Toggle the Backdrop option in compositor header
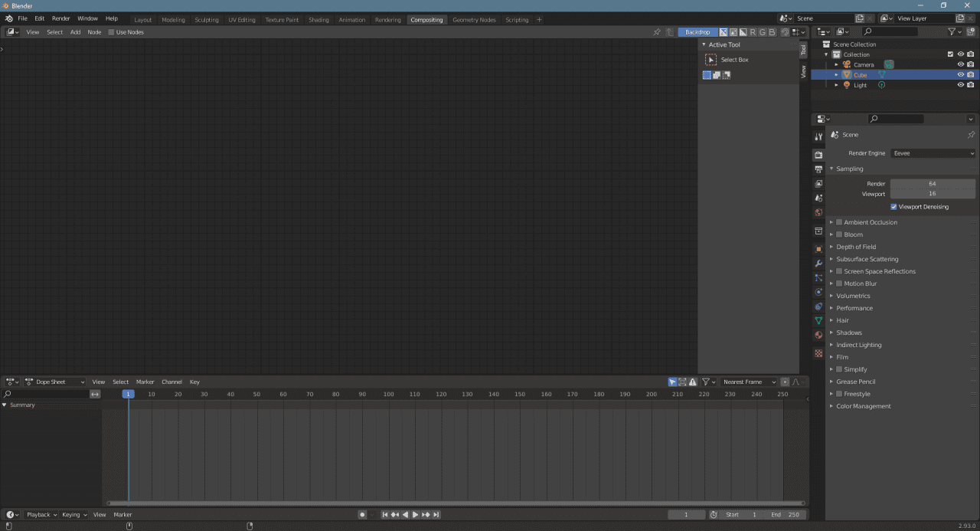980x531 pixels. coord(697,32)
